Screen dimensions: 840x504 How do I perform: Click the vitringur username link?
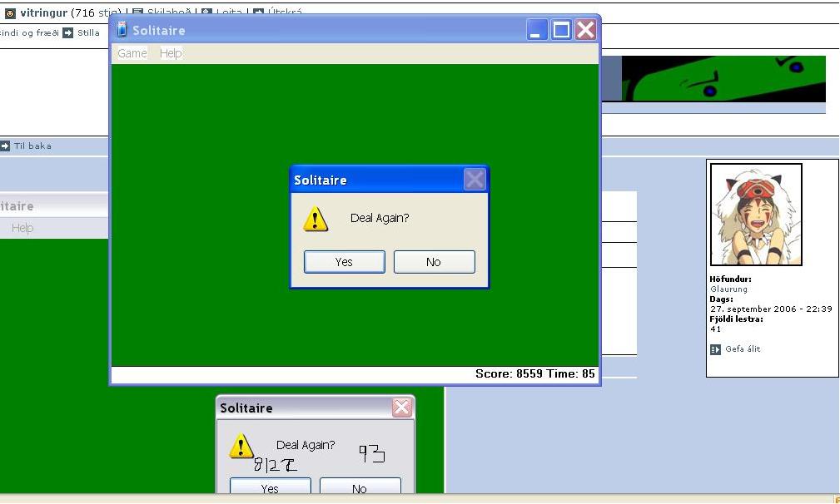click(x=44, y=12)
